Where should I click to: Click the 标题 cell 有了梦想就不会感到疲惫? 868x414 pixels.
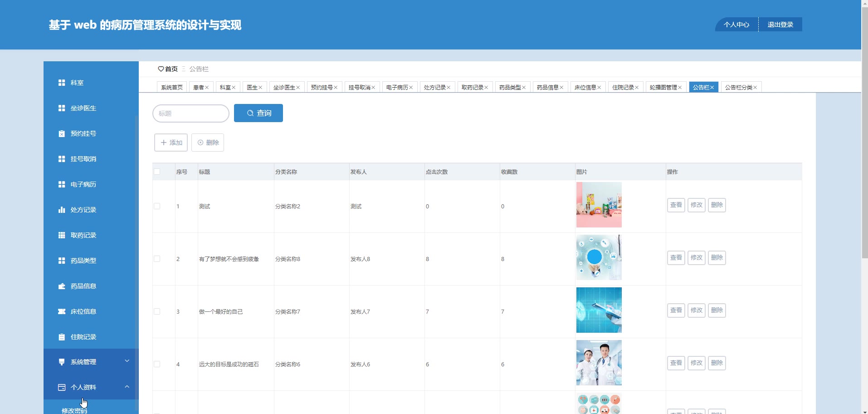(x=229, y=259)
